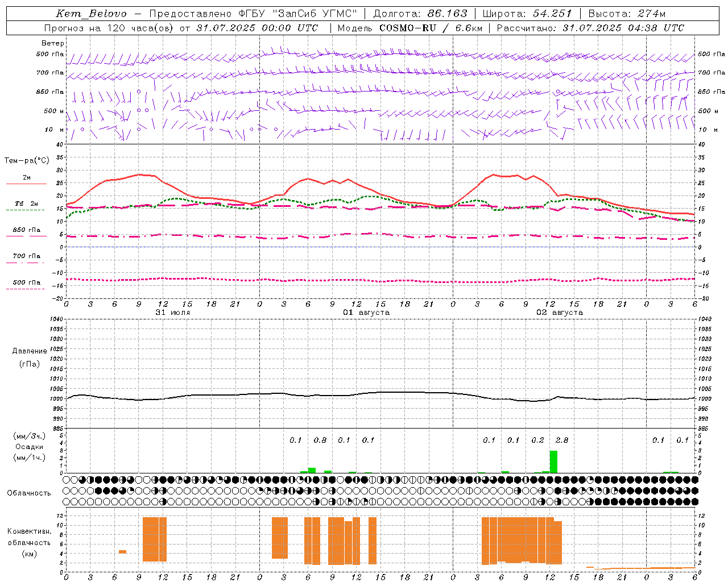Screen dimensions: 728x582
Task: Select the Конвективн. облачность (км) label
Action: click(x=30, y=542)
